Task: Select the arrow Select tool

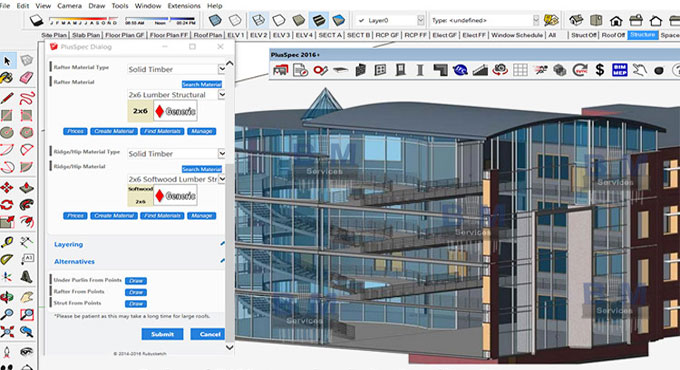Action: click(7, 61)
